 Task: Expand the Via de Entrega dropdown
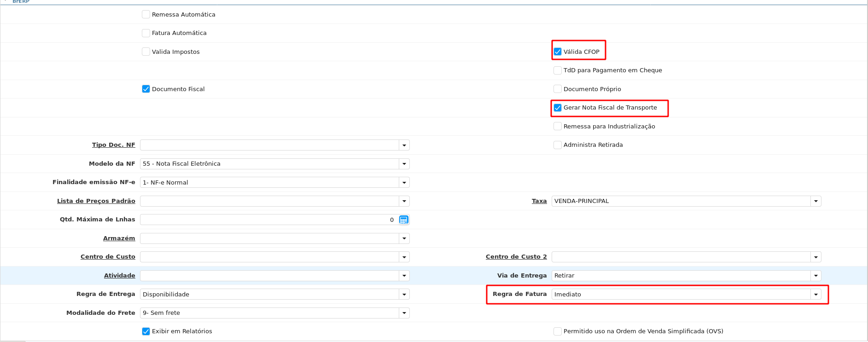click(816, 276)
